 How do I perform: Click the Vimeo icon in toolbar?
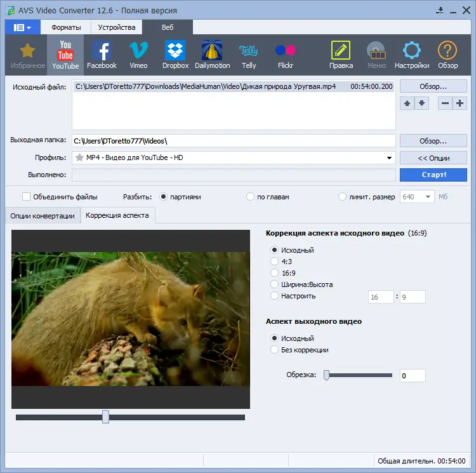click(x=138, y=55)
